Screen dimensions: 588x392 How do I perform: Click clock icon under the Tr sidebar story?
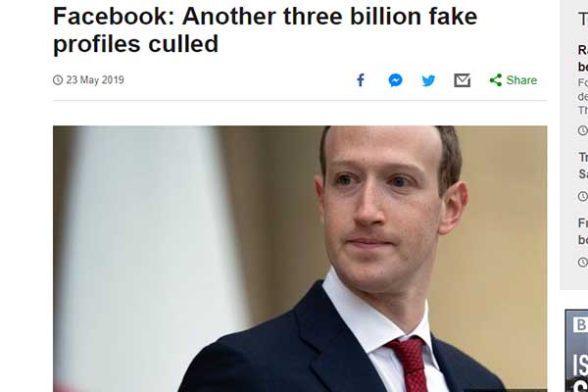(x=583, y=196)
